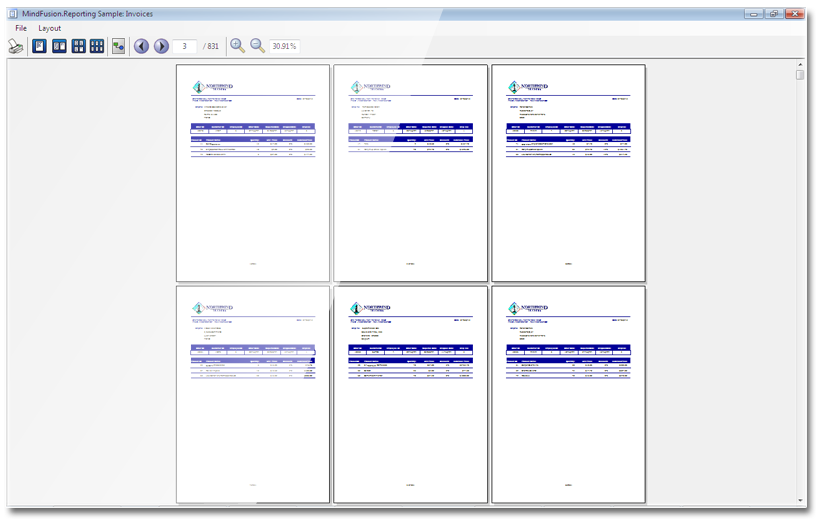Click the current page number field
820x520 pixels.
(x=185, y=46)
